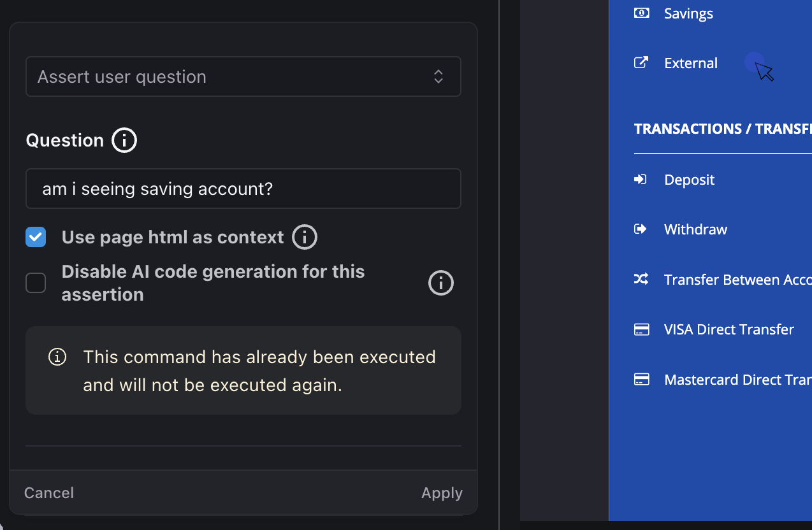
Task: Toggle the page html context checkbox off
Action: (x=36, y=237)
